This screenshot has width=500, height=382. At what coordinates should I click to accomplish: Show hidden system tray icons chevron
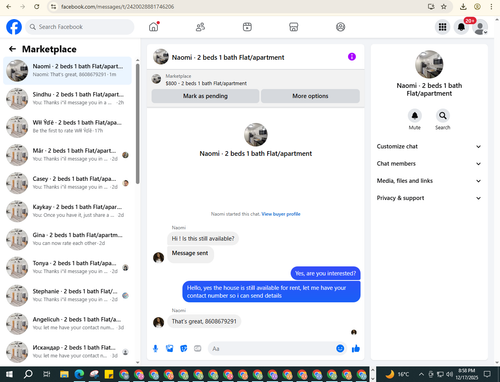point(421,374)
